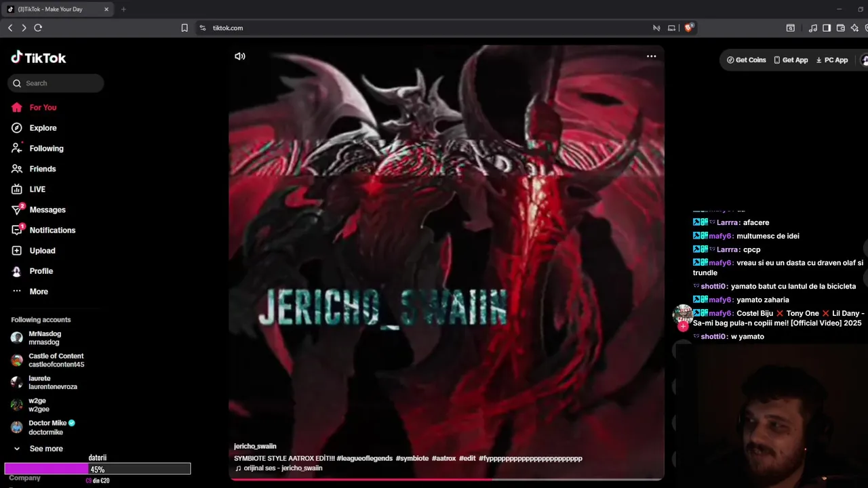Open the media playlist music-note icon
868x488 pixels.
(813, 28)
